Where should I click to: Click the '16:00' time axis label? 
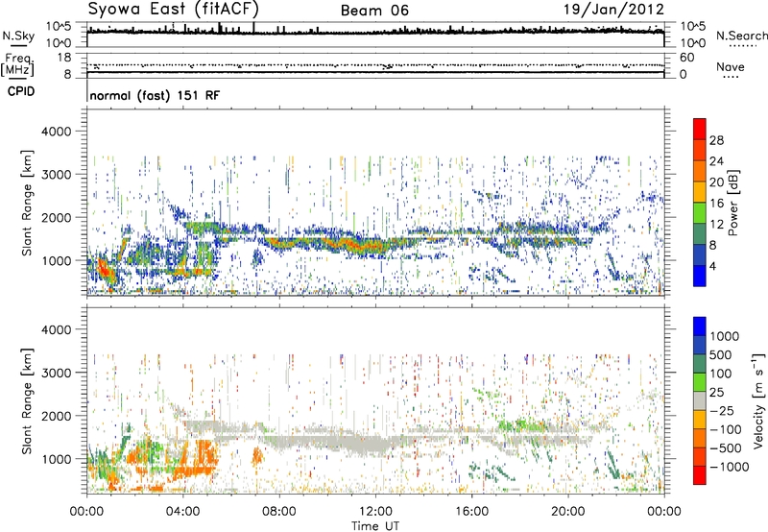point(471,512)
